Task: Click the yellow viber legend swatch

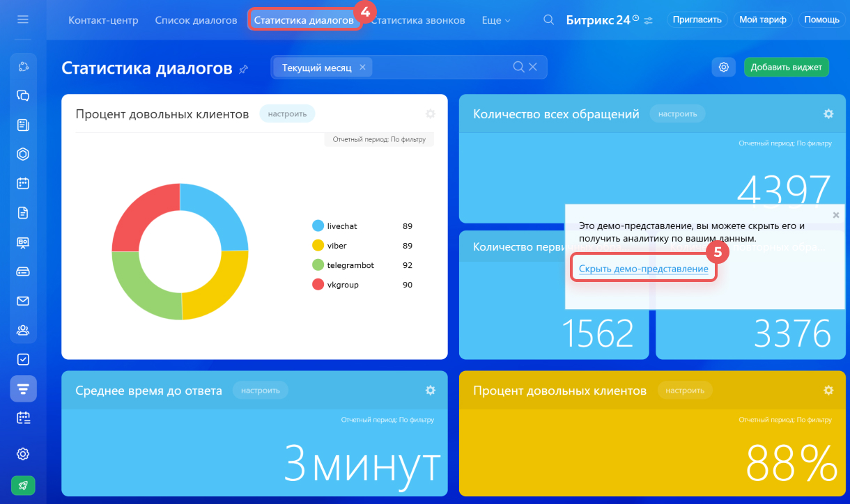Action: coord(318,245)
